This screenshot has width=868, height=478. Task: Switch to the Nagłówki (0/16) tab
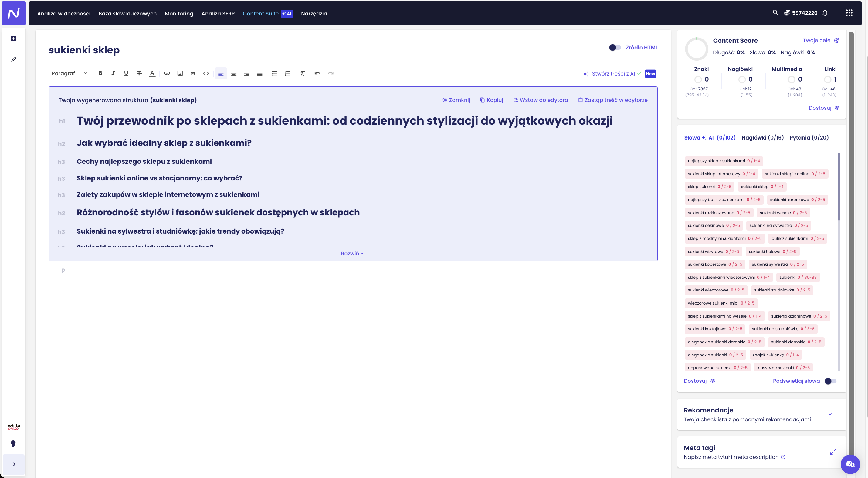[762, 138]
